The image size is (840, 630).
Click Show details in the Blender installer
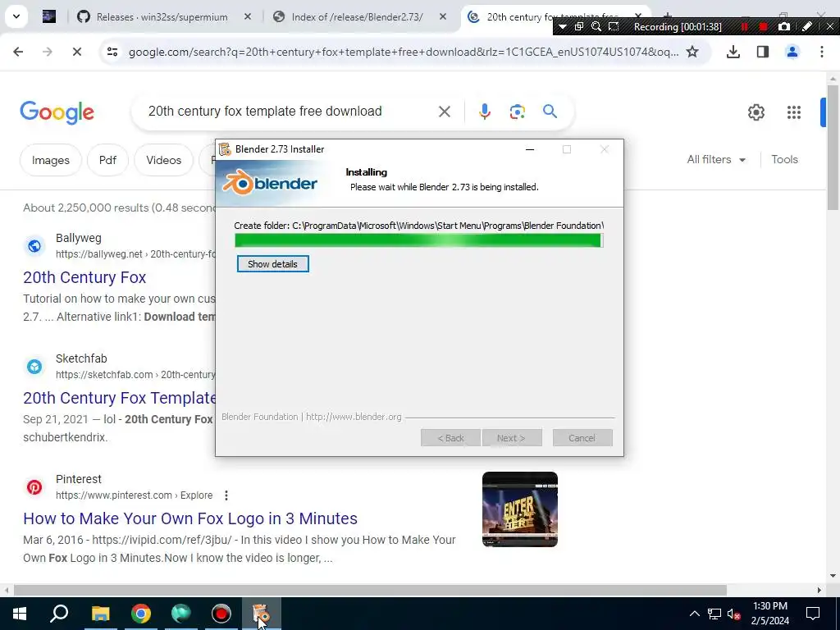(272, 264)
